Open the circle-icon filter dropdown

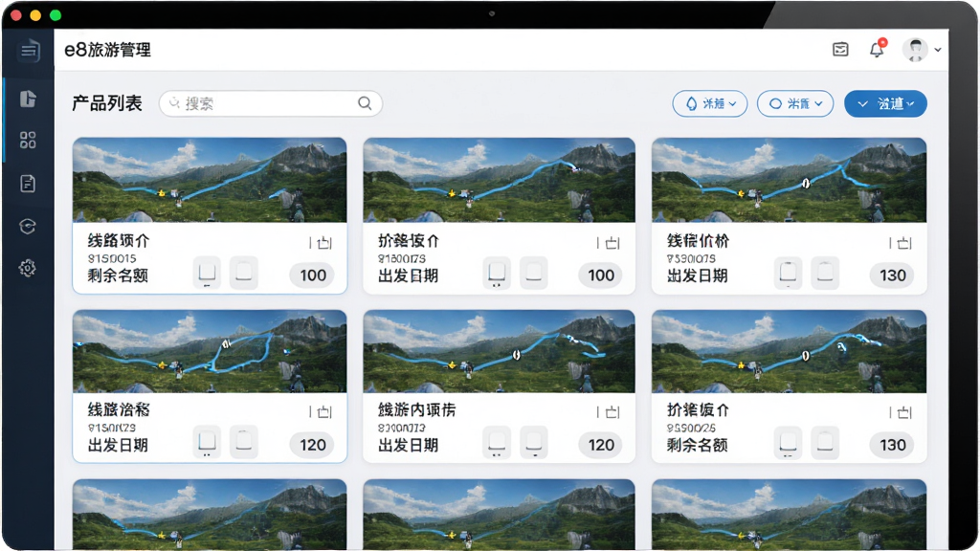click(795, 103)
